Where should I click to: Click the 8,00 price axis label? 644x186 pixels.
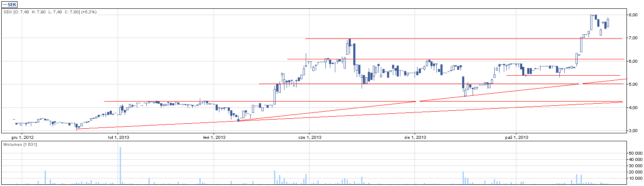(x=633, y=15)
